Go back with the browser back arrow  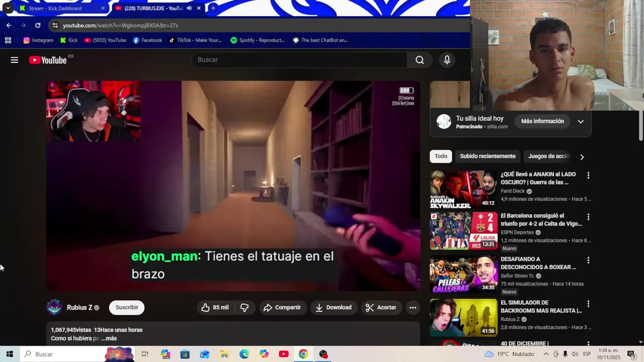pyautogui.click(x=9, y=25)
